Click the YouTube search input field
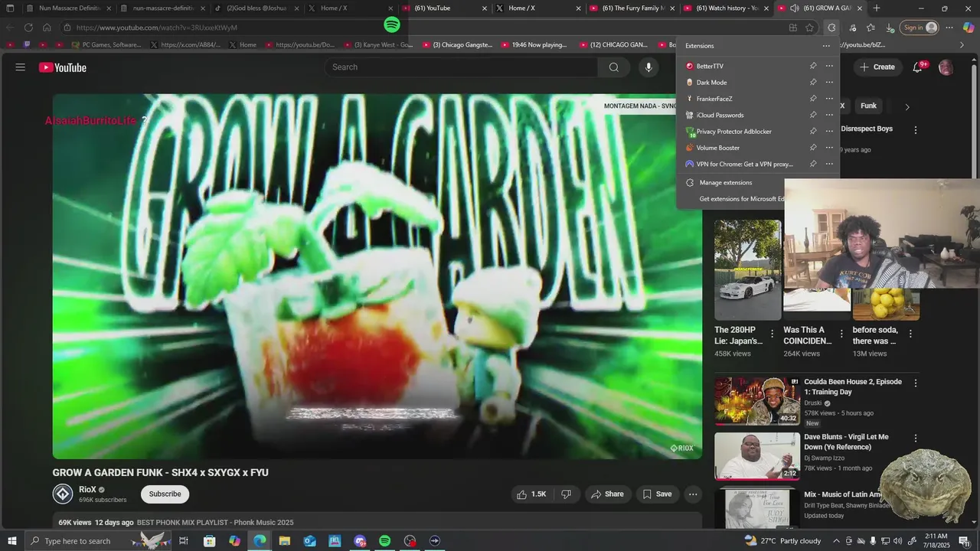The width and height of the screenshot is (980, 551). click(462, 67)
